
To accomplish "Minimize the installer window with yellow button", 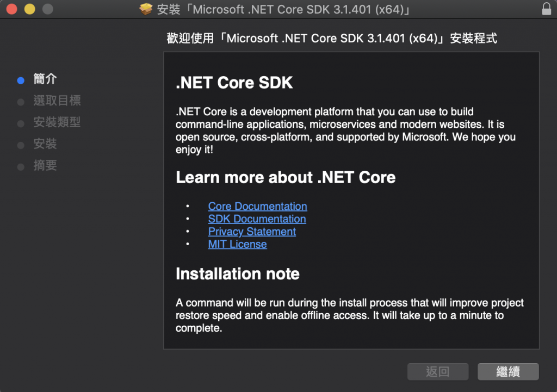I will pyautogui.click(x=29, y=9).
